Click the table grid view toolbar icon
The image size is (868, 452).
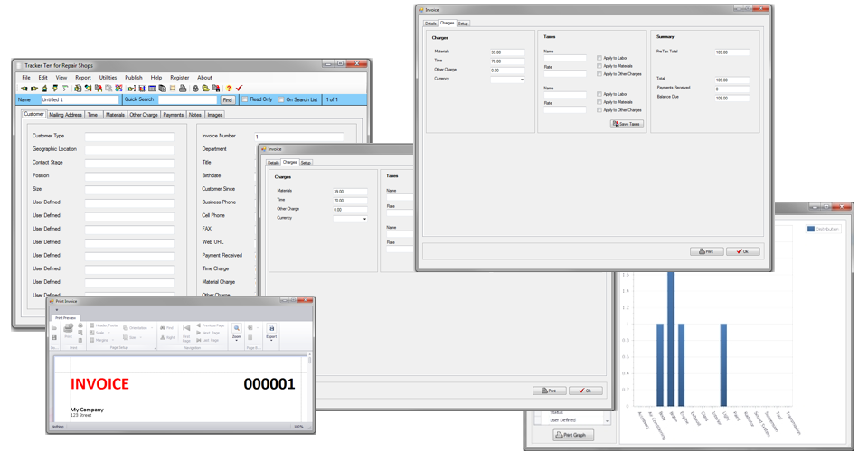click(152, 88)
